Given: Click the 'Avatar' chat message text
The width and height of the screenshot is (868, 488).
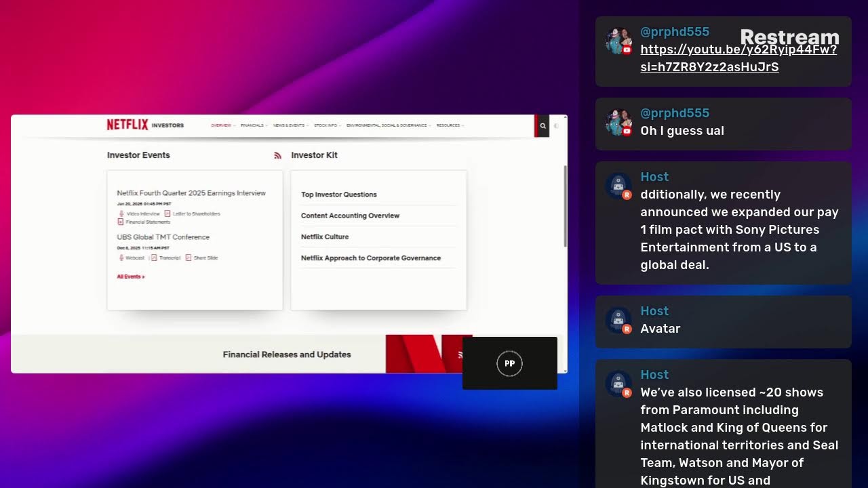Looking at the screenshot, I should coord(660,329).
